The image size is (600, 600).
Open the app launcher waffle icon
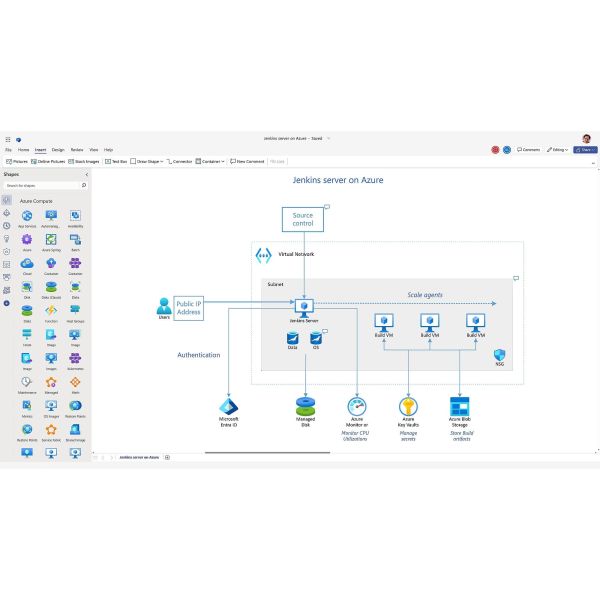pyautogui.click(x=8, y=140)
